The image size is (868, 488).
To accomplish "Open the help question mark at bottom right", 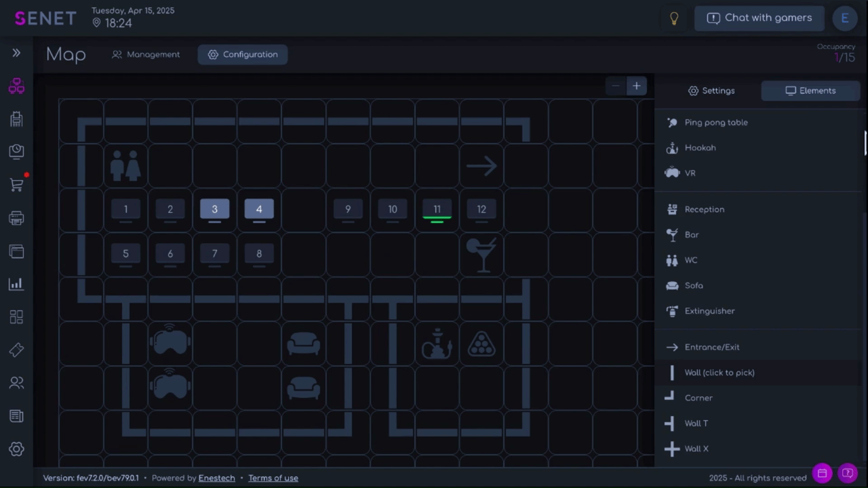I will [x=848, y=473].
